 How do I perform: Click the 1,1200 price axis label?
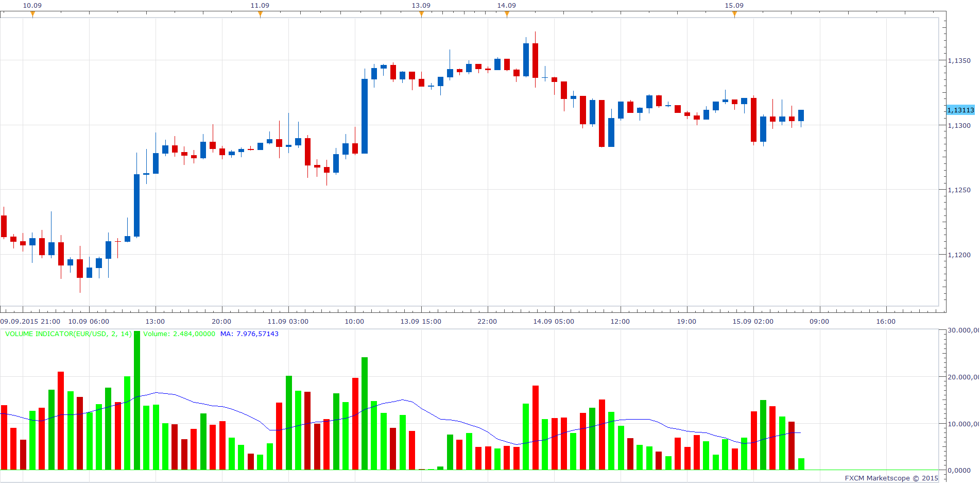coord(959,255)
